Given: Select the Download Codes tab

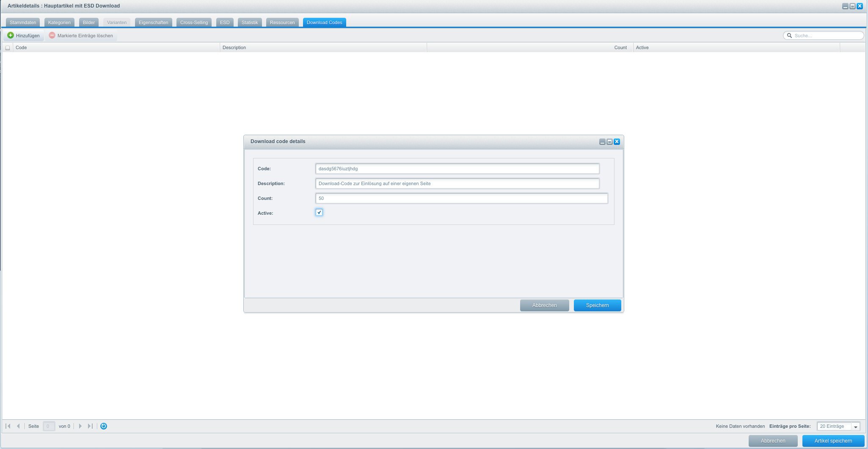Looking at the screenshot, I should (x=325, y=22).
